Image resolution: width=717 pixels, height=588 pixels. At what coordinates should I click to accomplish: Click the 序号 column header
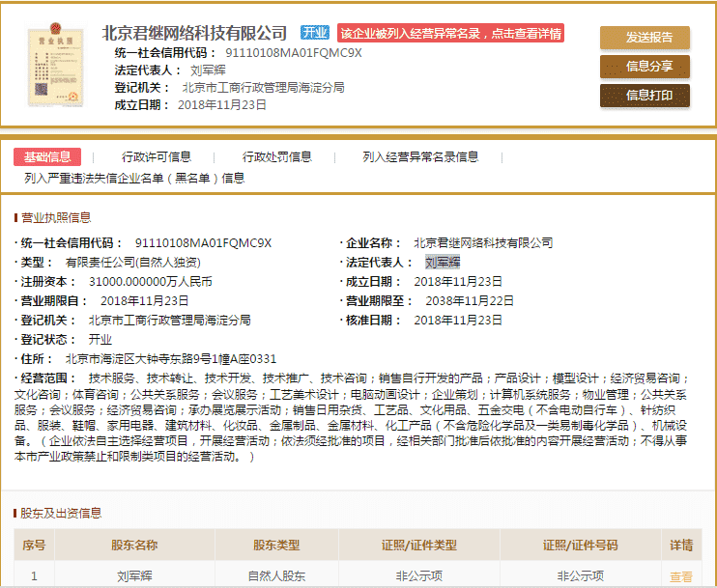pyautogui.click(x=34, y=546)
